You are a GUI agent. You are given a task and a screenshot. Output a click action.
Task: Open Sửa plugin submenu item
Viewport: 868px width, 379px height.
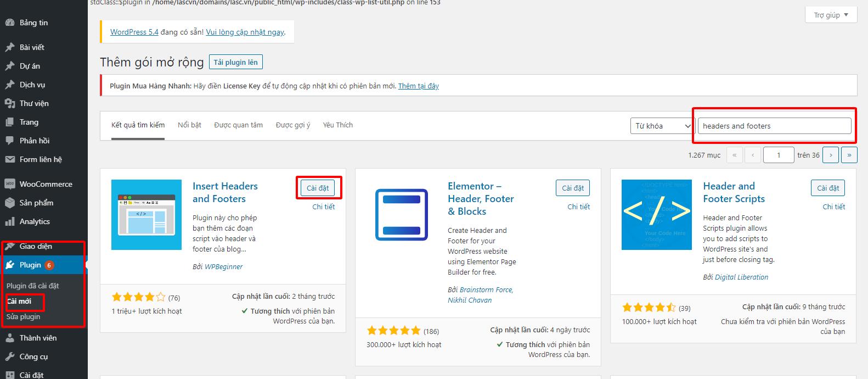[23, 316]
